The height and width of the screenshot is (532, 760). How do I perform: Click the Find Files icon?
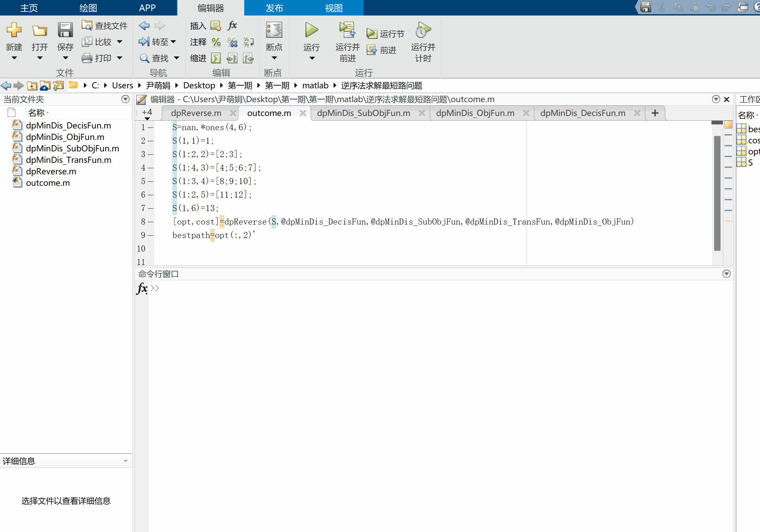coord(87,26)
